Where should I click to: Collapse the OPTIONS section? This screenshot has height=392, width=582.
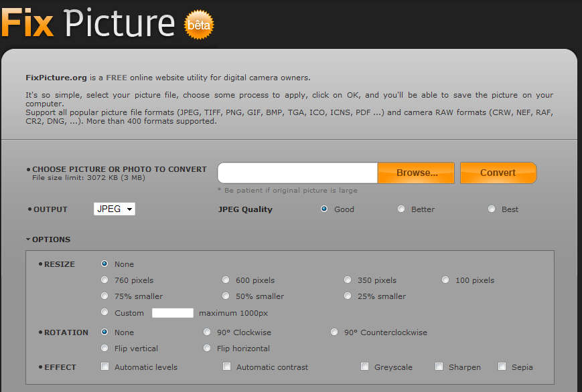[x=48, y=239]
